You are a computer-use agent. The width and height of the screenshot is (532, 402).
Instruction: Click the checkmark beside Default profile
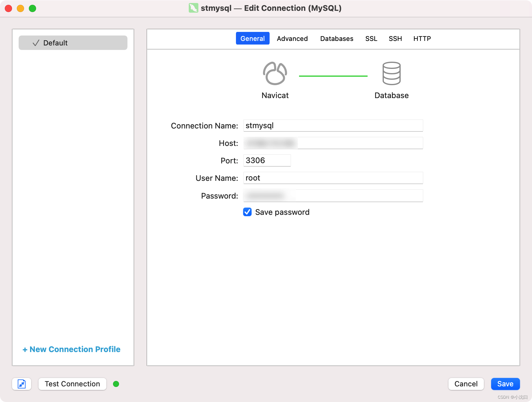(36, 43)
